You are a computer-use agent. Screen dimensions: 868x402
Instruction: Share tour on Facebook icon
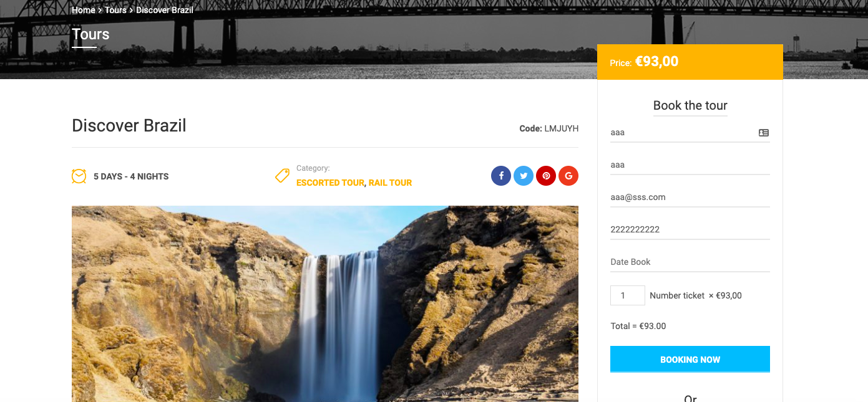pyautogui.click(x=501, y=176)
